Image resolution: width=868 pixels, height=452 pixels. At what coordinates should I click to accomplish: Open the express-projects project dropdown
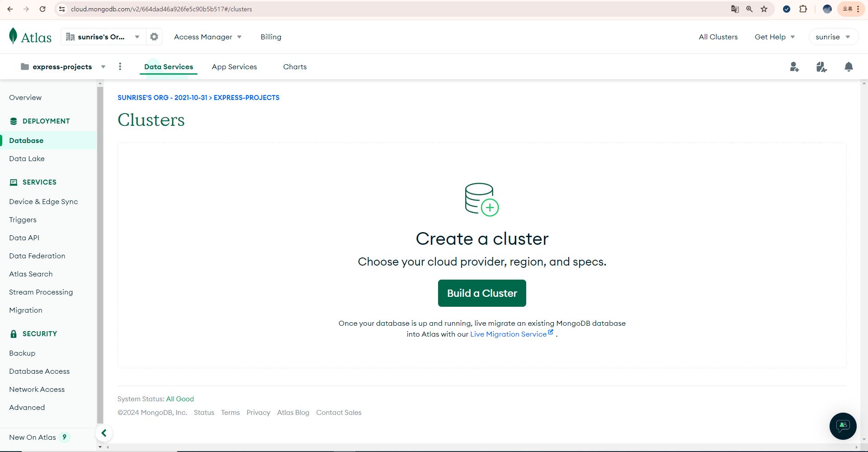click(63, 67)
